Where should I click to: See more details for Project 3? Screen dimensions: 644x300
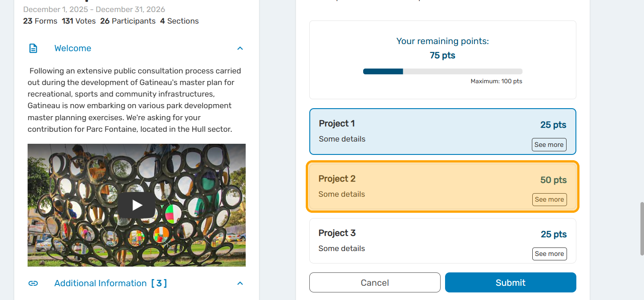click(x=549, y=254)
